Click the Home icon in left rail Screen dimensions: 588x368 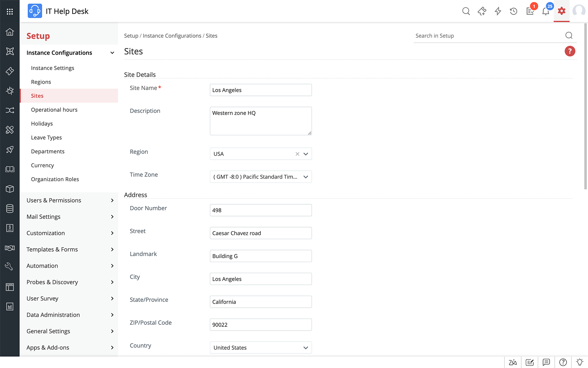click(10, 32)
